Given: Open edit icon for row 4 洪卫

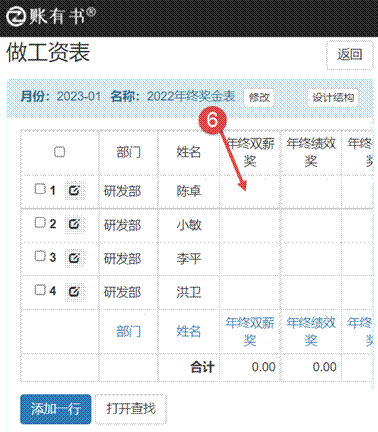Looking at the screenshot, I should click(x=74, y=292).
